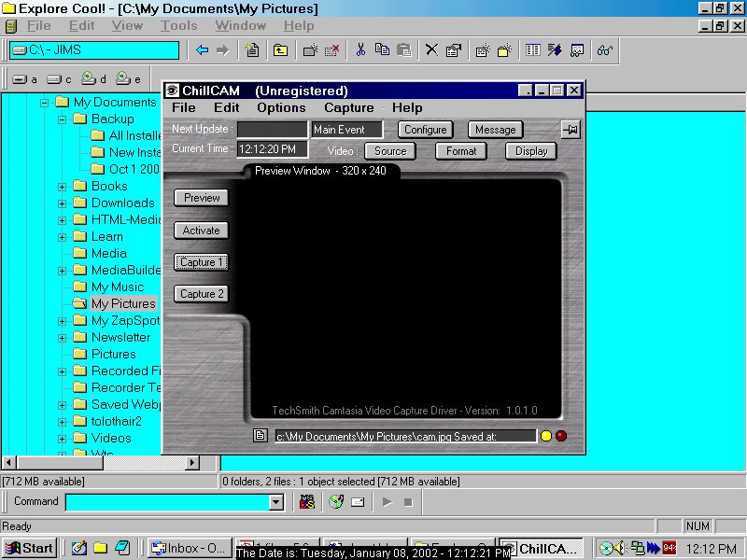This screenshot has height=560, width=747.
Task: Click the Preview button in ChillCAM
Action: click(201, 198)
